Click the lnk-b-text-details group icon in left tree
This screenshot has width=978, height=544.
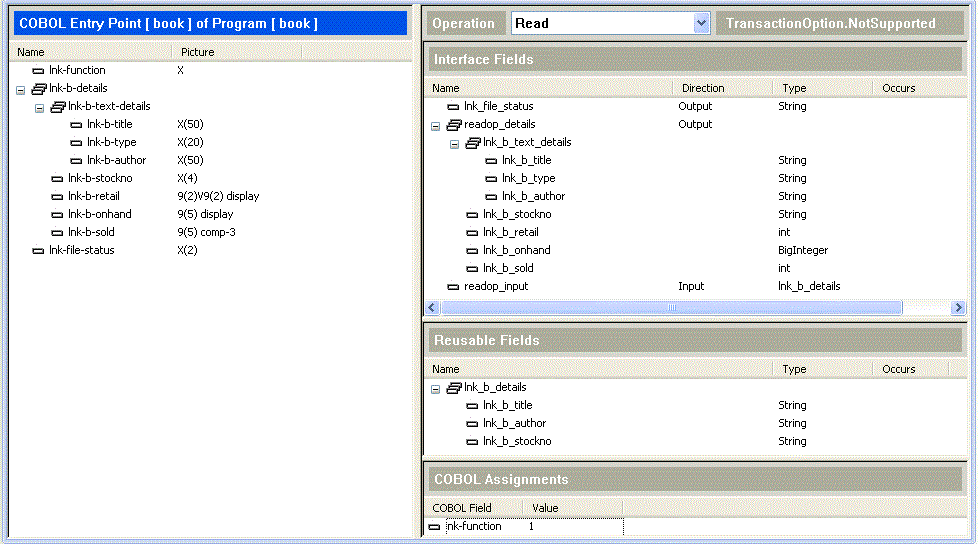pos(57,107)
